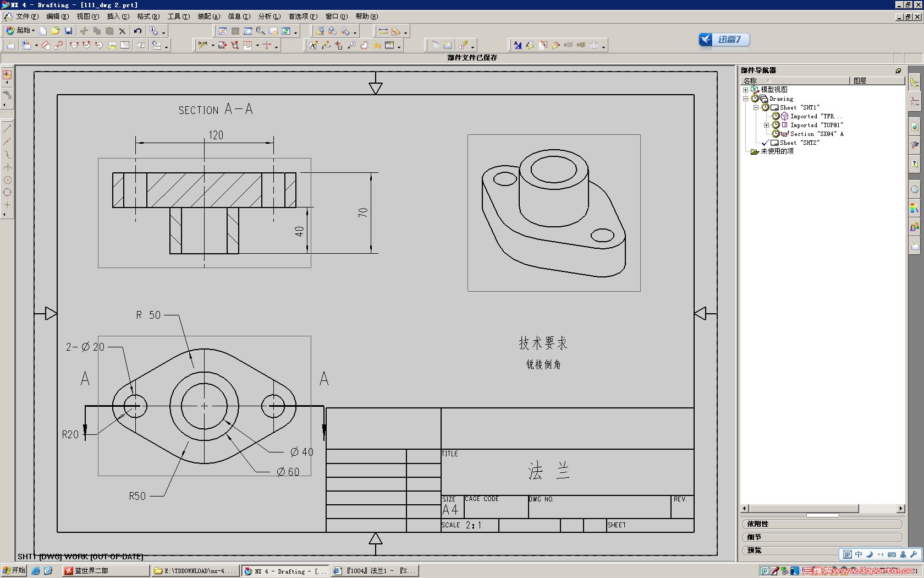Click the inferred dimension icon
The height and width of the screenshot is (578, 924).
pos(203,45)
